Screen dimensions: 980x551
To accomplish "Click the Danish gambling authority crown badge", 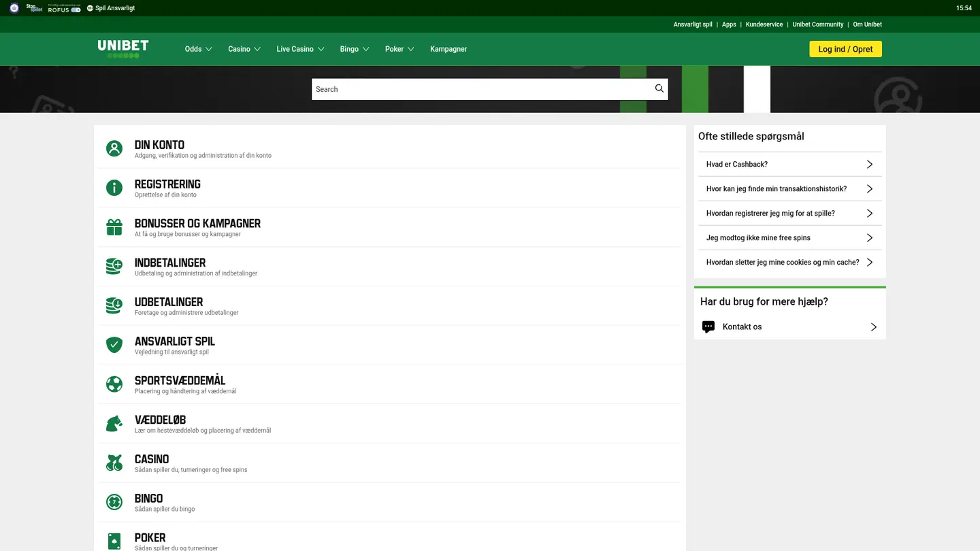I will click(x=14, y=8).
